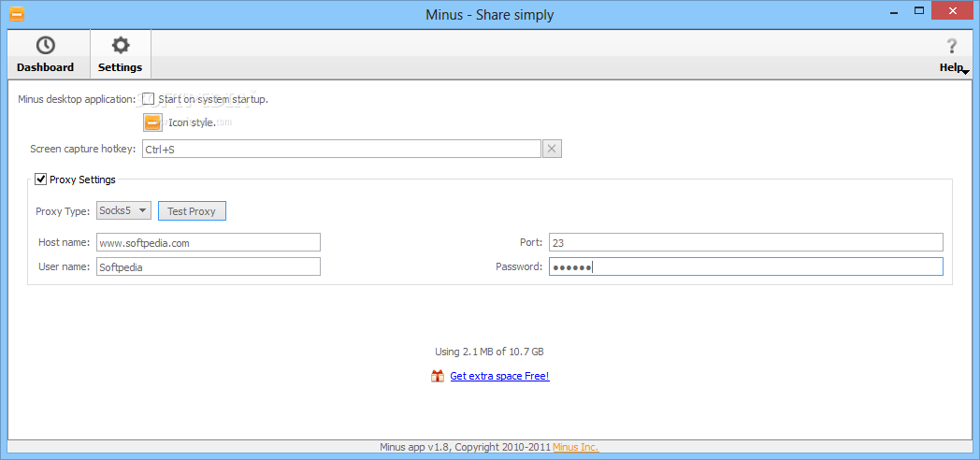Click the Password input field
Image resolution: width=980 pixels, height=460 pixels.
745,266
